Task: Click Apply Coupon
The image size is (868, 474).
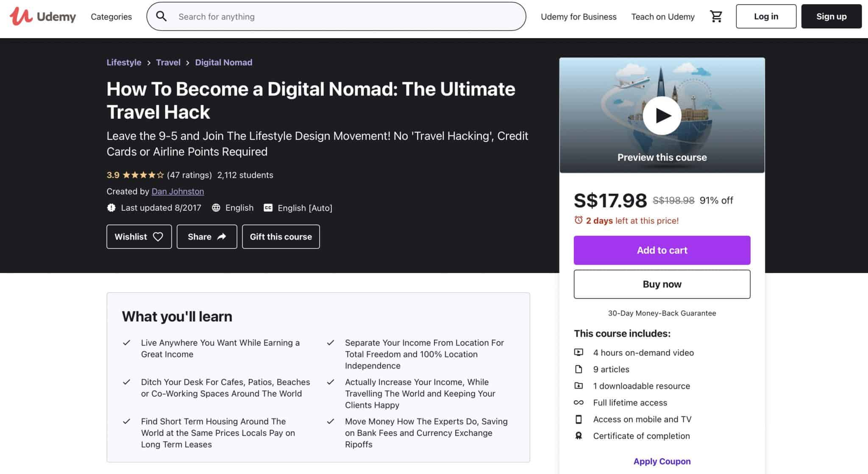Action: [662, 461]
